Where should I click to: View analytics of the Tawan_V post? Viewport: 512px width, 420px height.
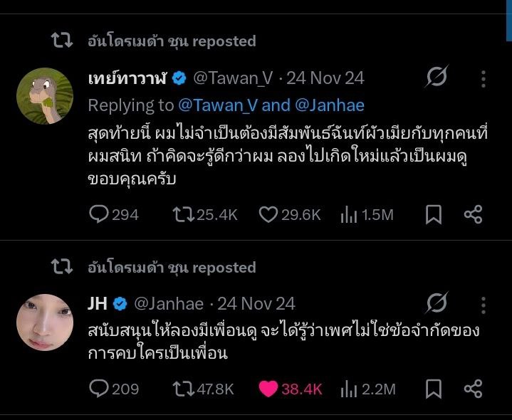tap(349, 214)
